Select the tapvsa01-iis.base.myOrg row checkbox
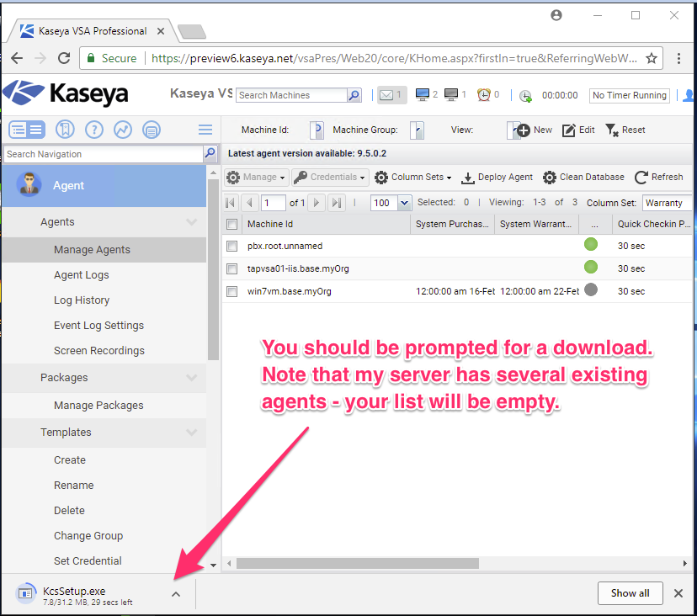This screenshot has height=616, width=697. [x=232, y=268]
